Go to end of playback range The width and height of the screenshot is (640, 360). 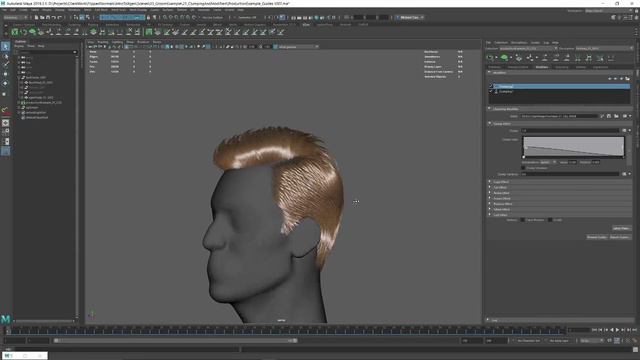coord(634,330)
